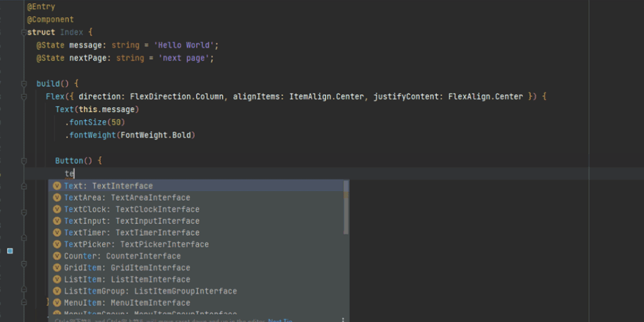
Task: Pick the TextTimer: TextTimerInterface suggestion
Action: [x=131, y=233]
